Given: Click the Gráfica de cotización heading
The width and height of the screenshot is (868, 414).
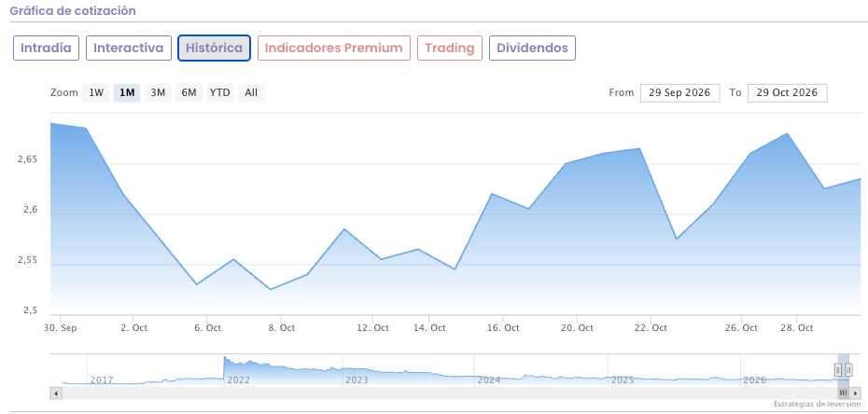Looking at the screenshot, I should click(x=73, y=10).
